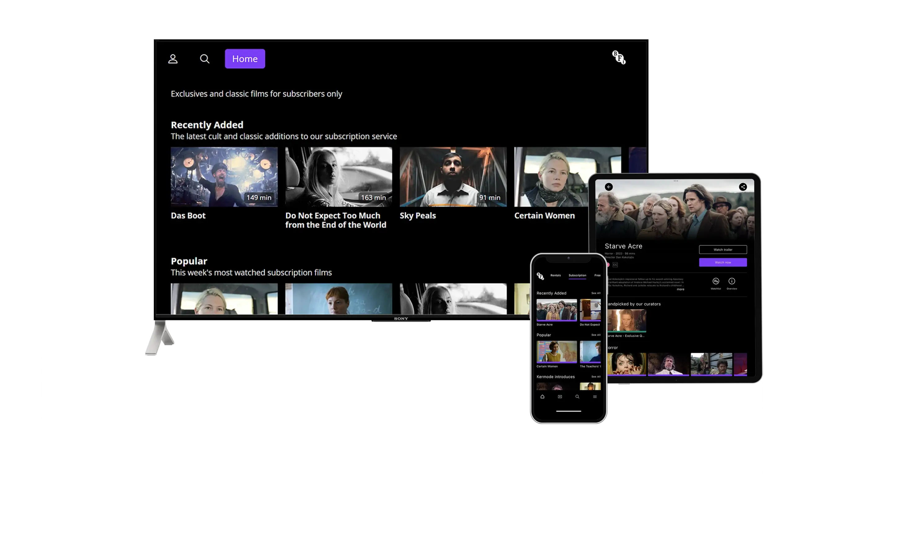Open the second Horror thumbnail with bearded man
Viewport: 924px width, 560px height.
(668, 364)
